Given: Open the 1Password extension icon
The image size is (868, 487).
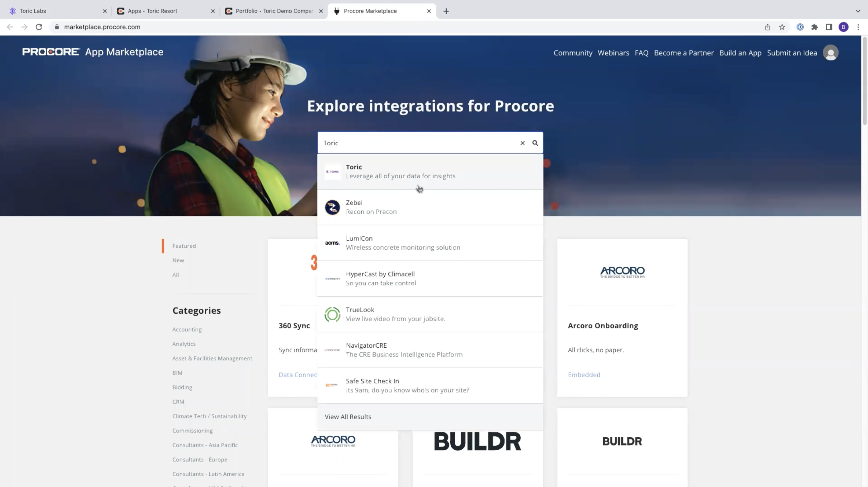Looking at the screenshot, I should click(x=800, y=27).
